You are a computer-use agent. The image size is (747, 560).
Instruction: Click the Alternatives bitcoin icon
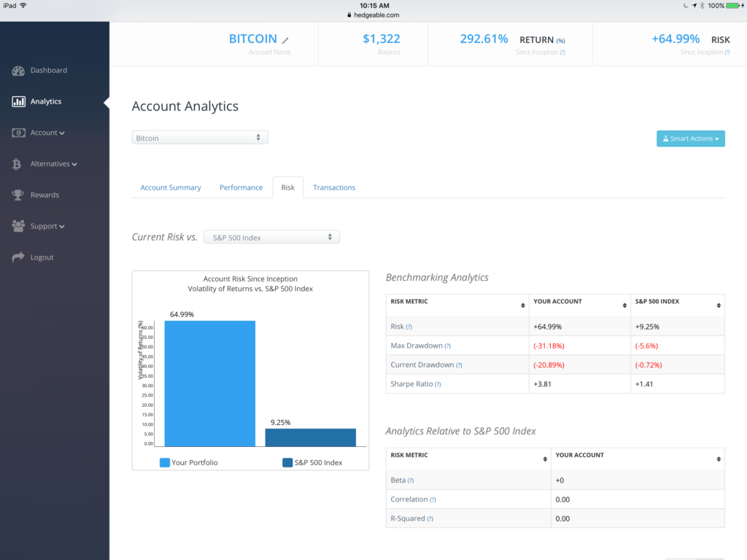coord(17,164)
